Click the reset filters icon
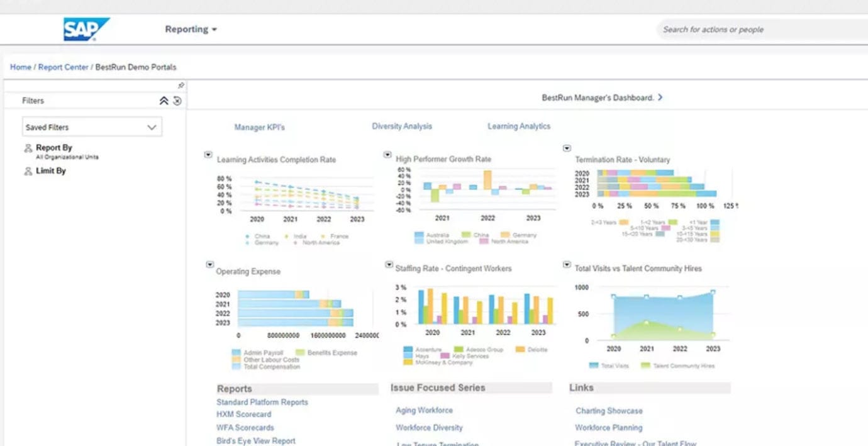Viewport: 868px width, 446px height. [x=177, y=99]
